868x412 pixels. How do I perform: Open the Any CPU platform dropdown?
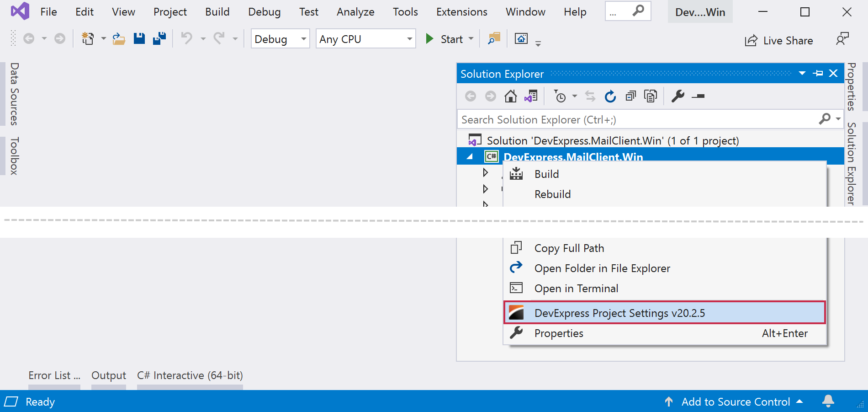[365, 39]
